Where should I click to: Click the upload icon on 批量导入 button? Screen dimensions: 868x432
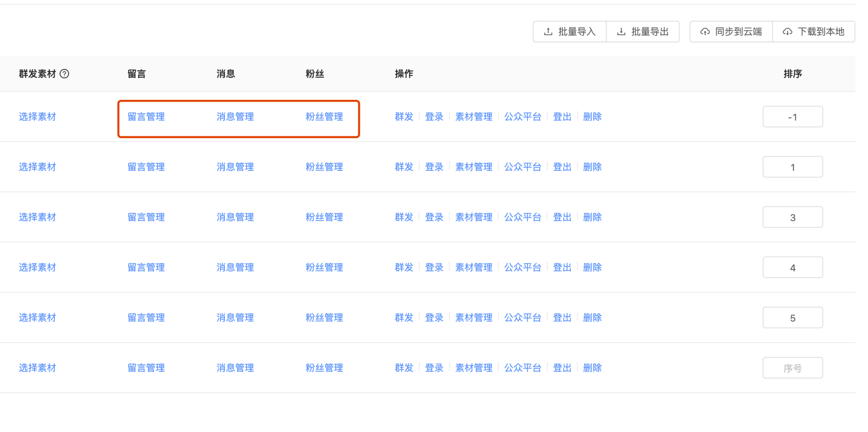click(547, 31)
